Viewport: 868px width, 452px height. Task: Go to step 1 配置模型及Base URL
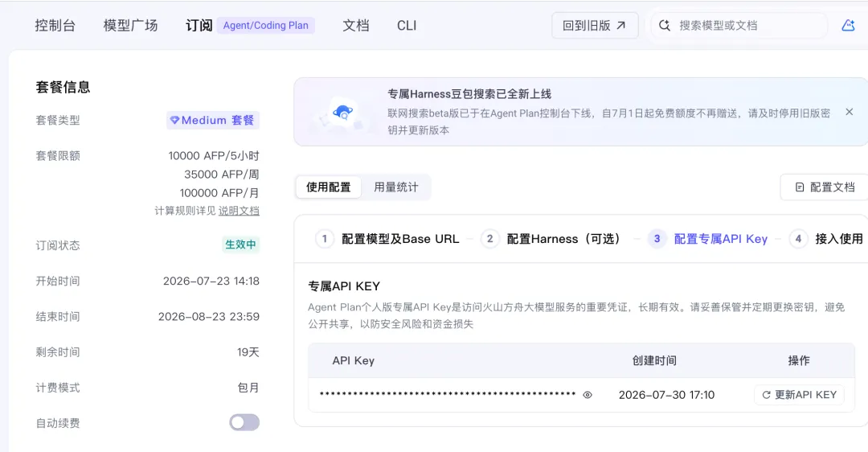(387, 239)
